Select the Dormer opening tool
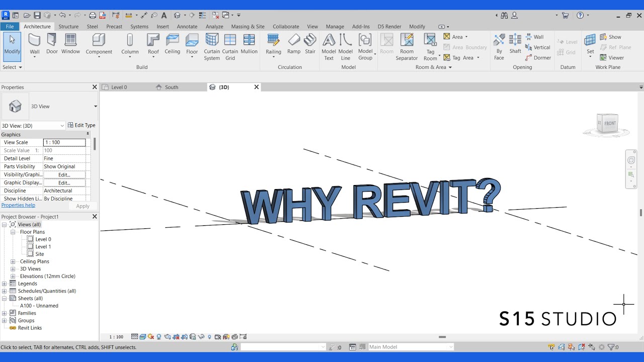 click(538, 58)
